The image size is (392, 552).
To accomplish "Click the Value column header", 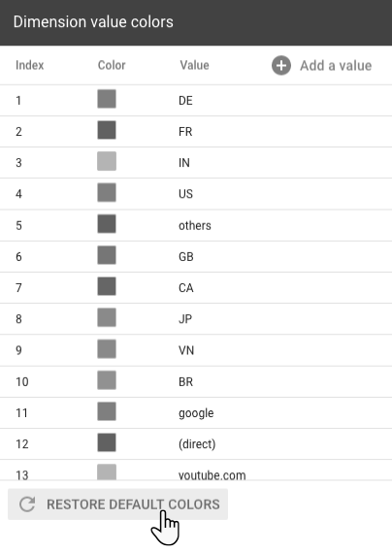I will tap(194, 65).
